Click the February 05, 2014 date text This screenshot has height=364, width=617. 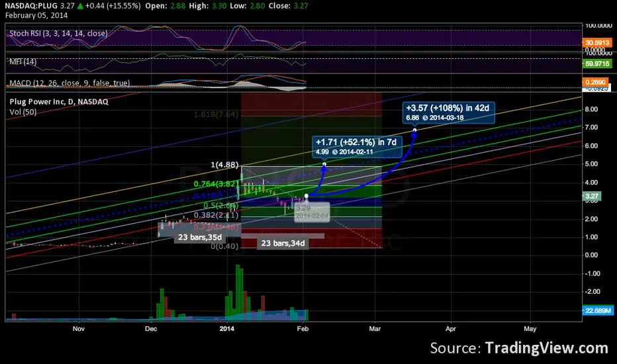pos(36,16)
